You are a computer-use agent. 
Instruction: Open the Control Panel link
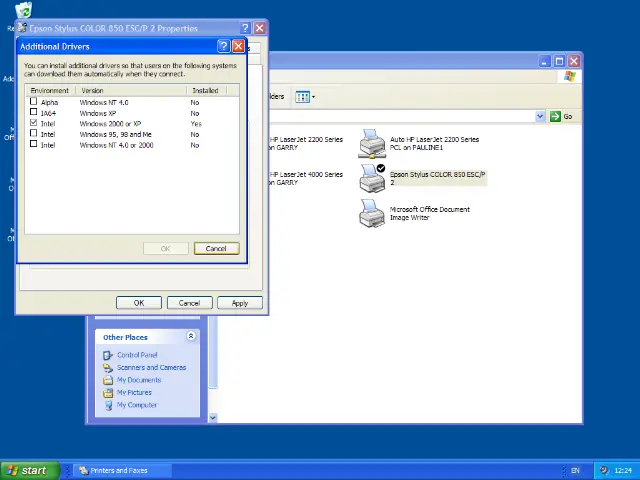coord(137,355)
